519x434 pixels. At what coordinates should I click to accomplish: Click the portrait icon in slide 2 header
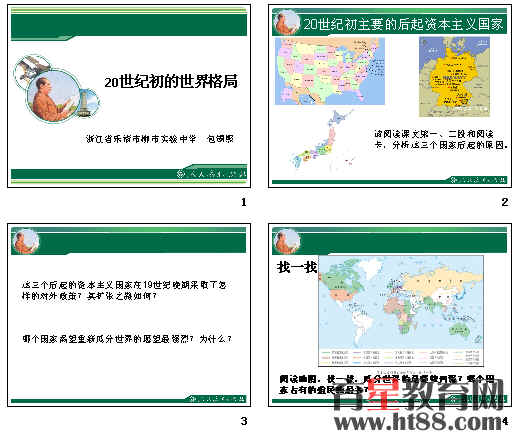click(x=286, y=22)
